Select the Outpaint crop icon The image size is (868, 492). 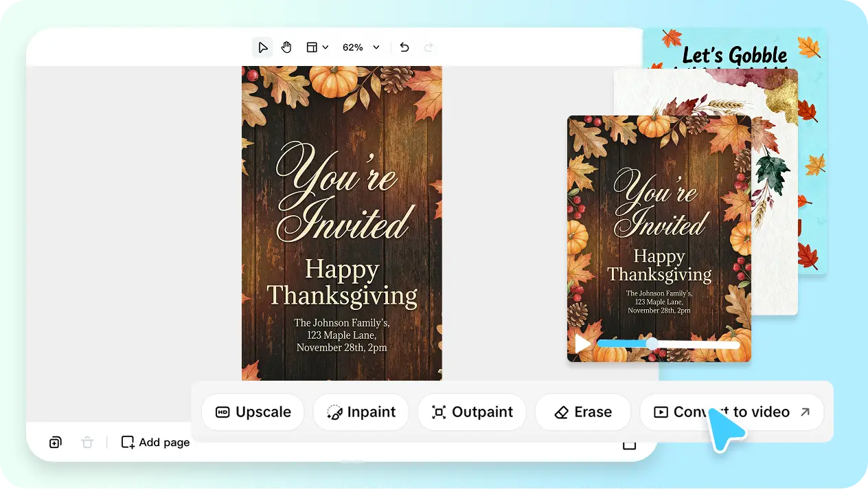pos(439,412)
